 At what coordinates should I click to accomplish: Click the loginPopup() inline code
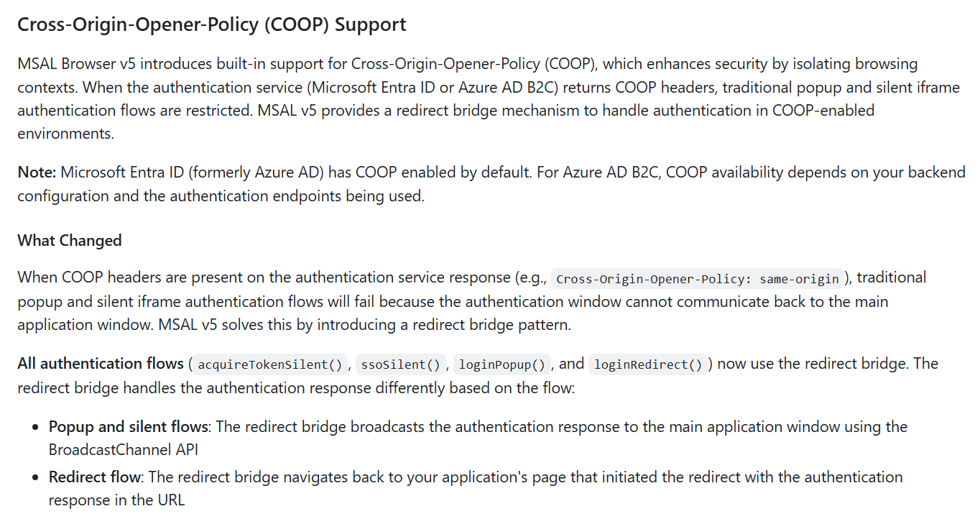tap(502, 364)
